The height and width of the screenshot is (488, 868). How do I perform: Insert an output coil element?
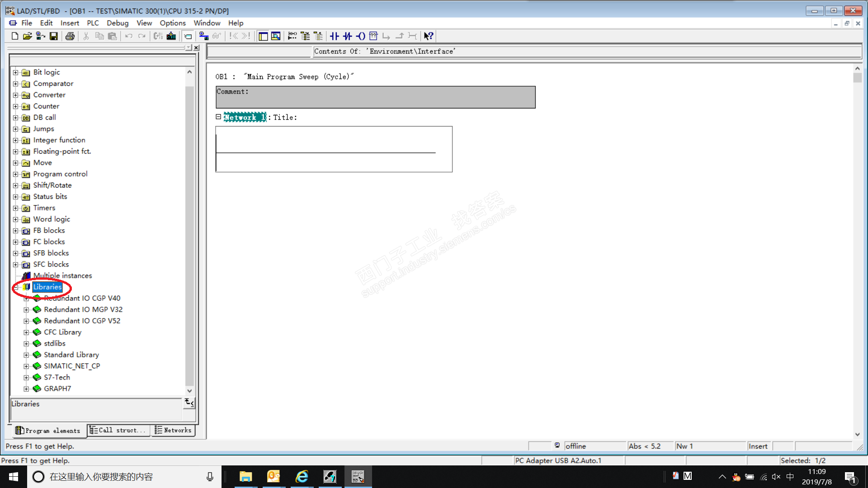tap(360, 36)
